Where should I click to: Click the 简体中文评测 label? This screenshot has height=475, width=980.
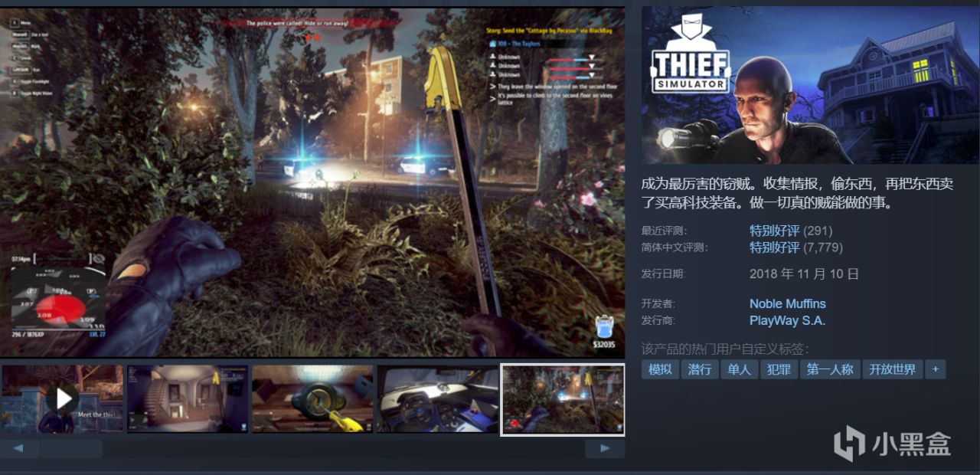tap(675, 247)
